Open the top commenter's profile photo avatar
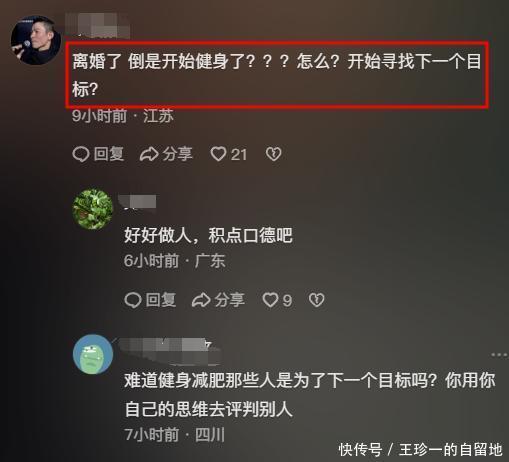The image size is (509, 462). pyautogui.click(x=36, y=40)
